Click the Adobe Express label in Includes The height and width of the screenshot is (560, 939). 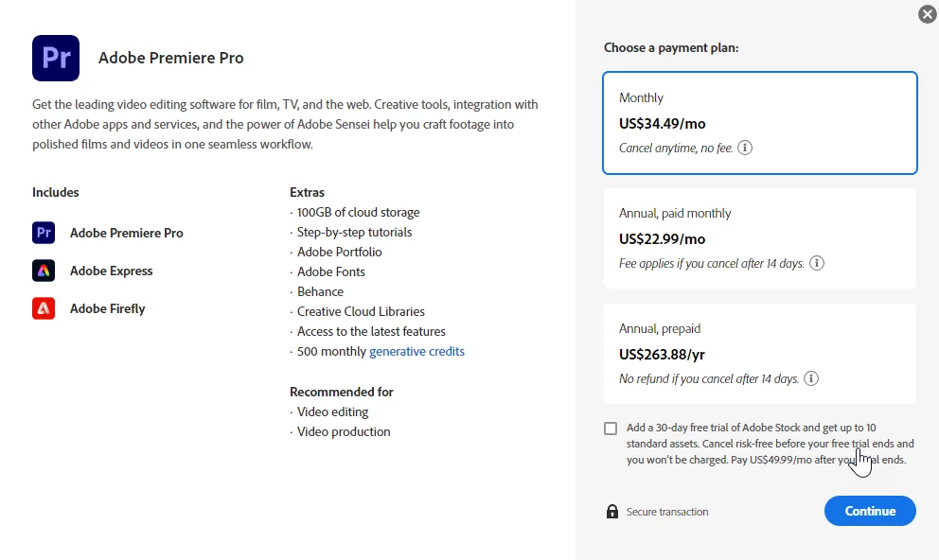tap(111, 271)
